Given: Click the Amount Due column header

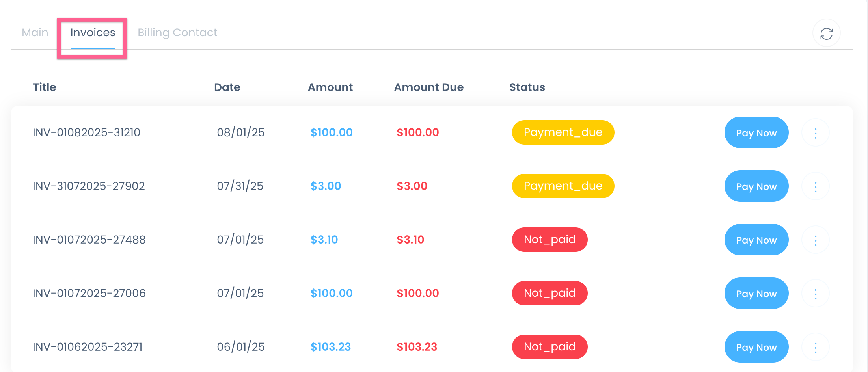Looking at the screenshot, I should point(428,87).
